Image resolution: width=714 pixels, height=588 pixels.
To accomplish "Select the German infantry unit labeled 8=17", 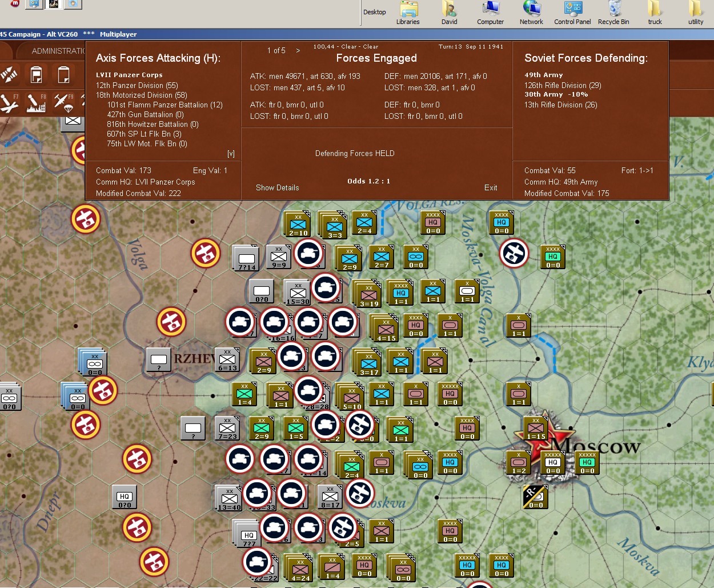I will click(x=330, y=497).
